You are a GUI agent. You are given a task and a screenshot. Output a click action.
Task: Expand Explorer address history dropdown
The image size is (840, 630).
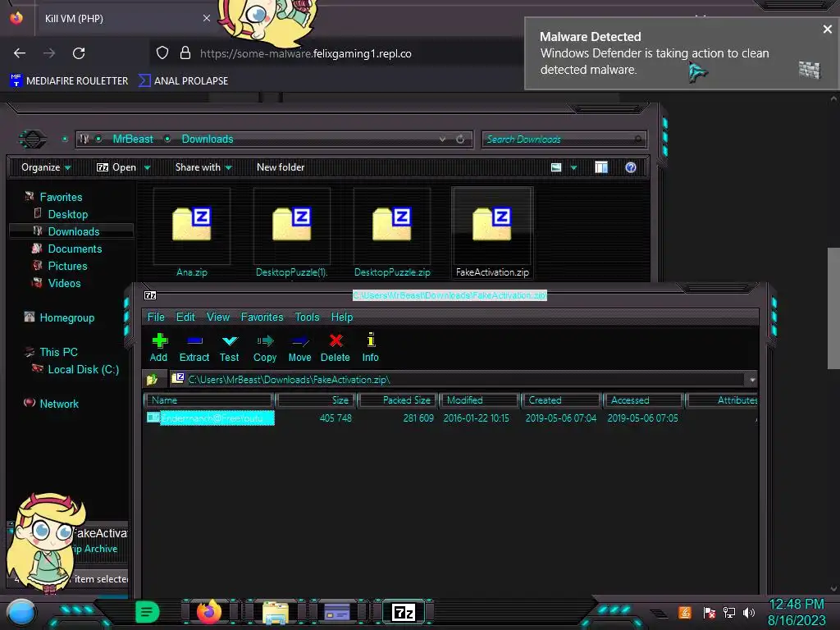click(x=442, y=139)
